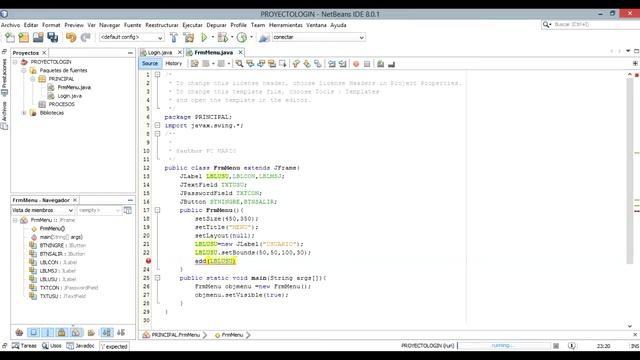Click the error marker on line 23

(148, 261)
